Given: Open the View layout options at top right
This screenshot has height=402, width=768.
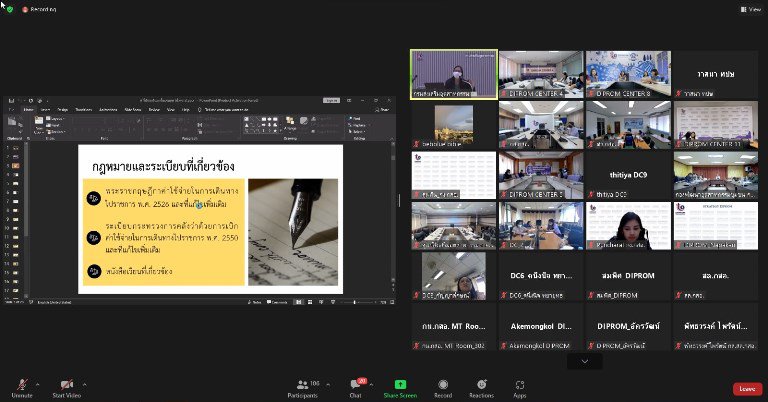Looking at the screenshot, I should click(751, 9).
